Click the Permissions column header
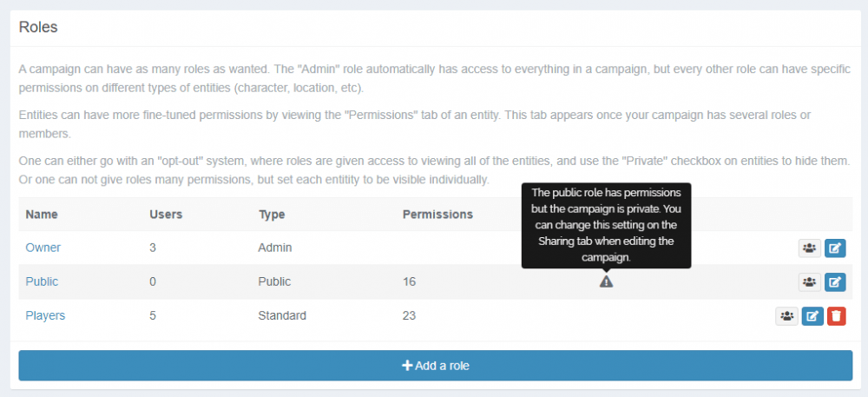868x397 pixels. click(437, 215)
